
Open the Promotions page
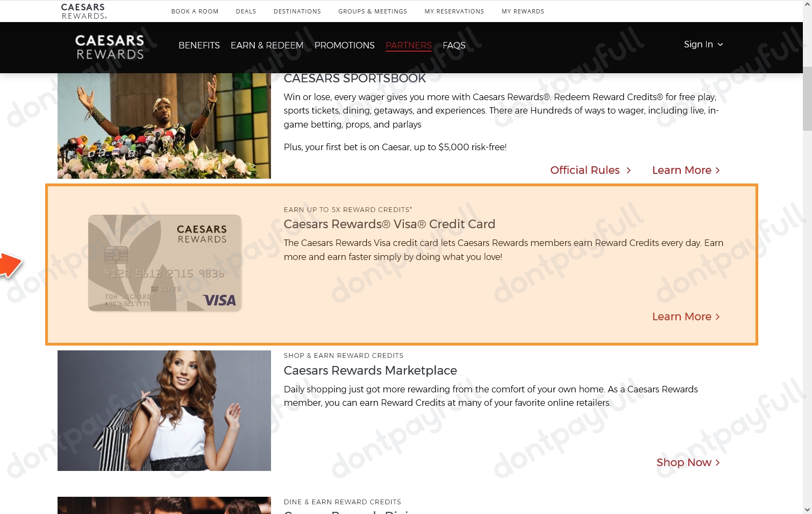click(x=344, y=46)
